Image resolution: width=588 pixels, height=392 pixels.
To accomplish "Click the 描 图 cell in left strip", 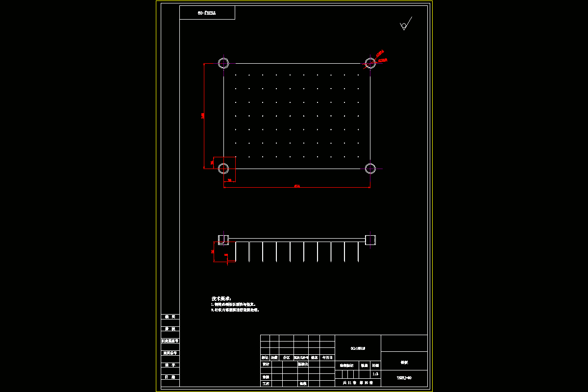I will tap(170, 317).
